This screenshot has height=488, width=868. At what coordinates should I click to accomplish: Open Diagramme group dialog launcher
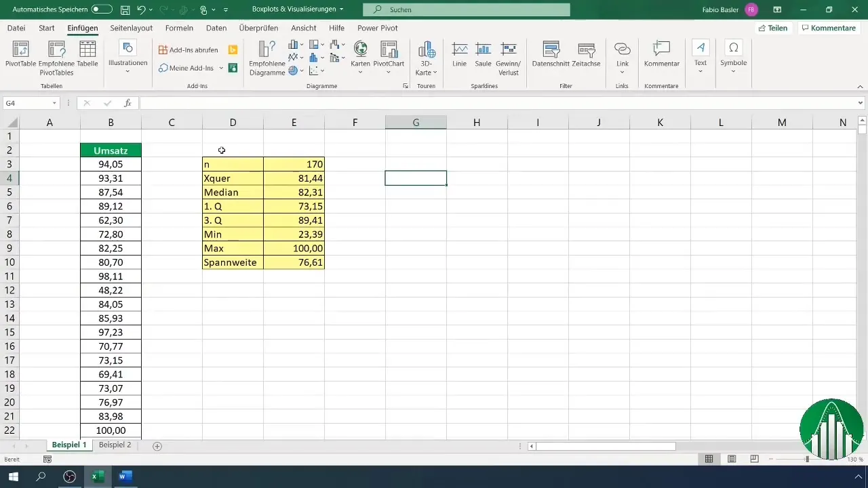pos(406,87)
